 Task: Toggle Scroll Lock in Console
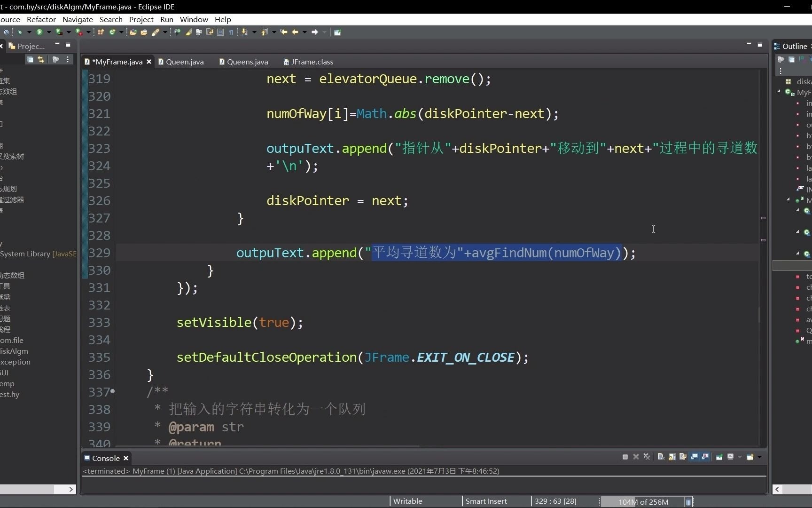(672, 457)
